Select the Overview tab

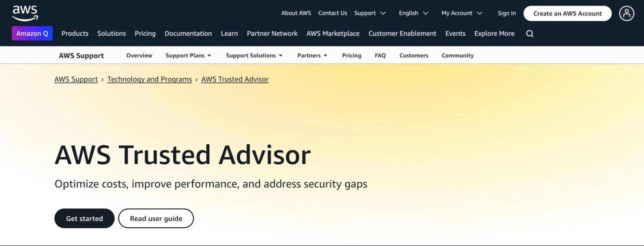139,55
